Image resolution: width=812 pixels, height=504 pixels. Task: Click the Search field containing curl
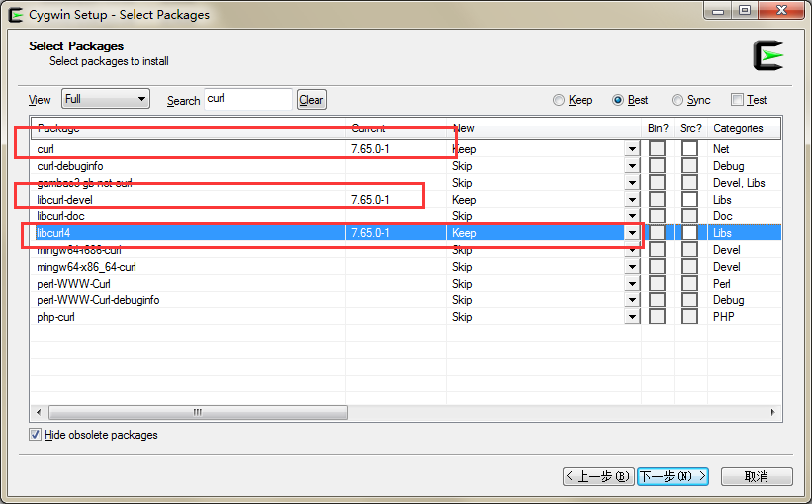tap(248, 99)
